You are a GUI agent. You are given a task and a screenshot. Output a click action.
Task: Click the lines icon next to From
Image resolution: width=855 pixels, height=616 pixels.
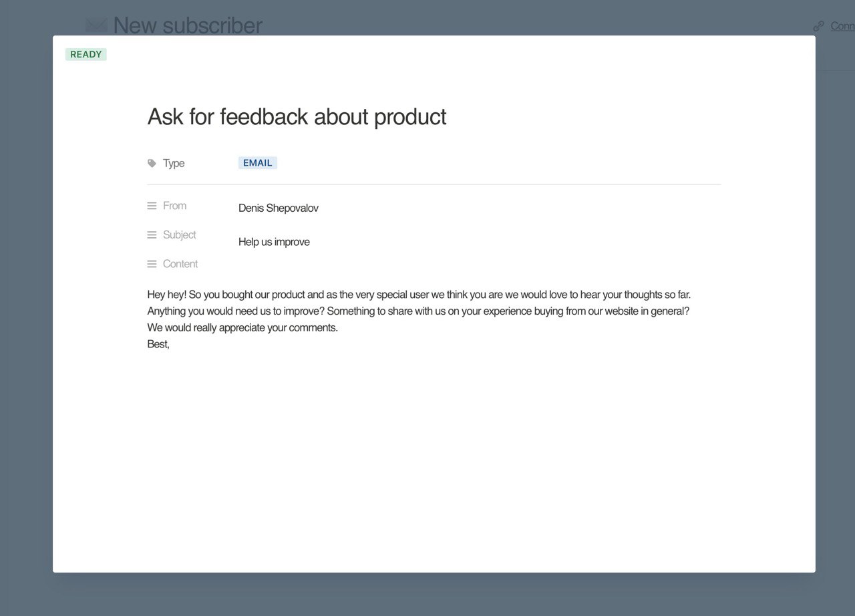[x=152, y=206]
